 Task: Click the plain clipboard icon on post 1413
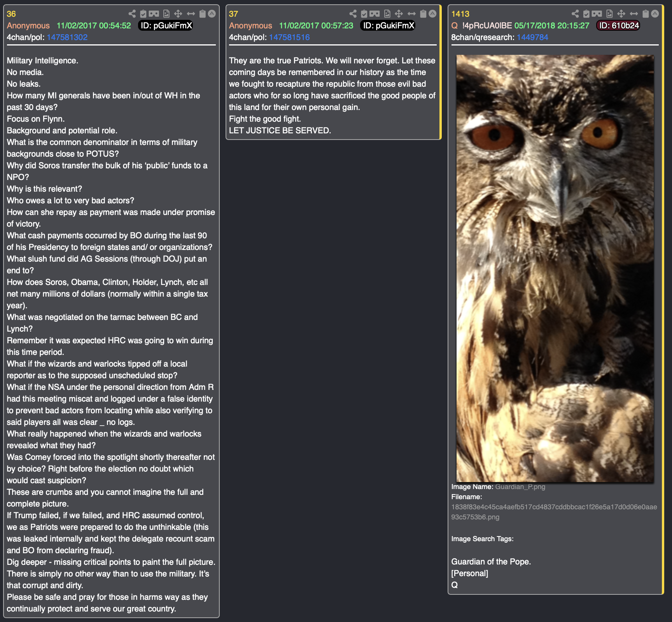click(646, 14)
